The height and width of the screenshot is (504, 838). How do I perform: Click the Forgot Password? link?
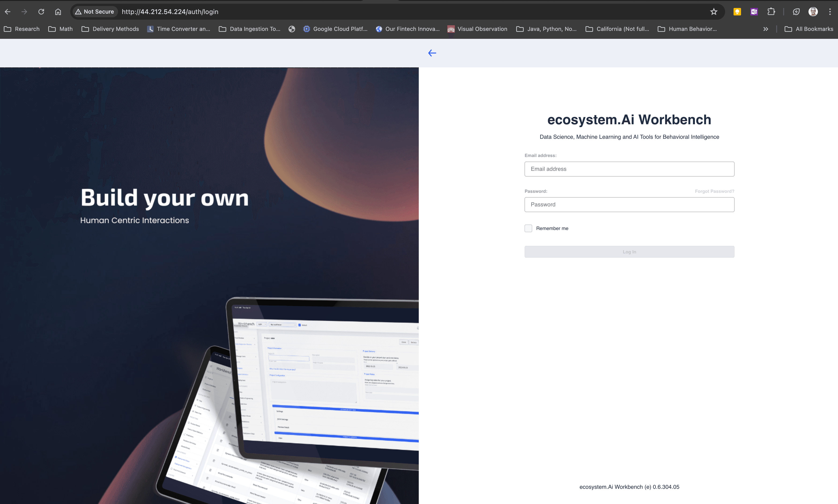[714, 191]
